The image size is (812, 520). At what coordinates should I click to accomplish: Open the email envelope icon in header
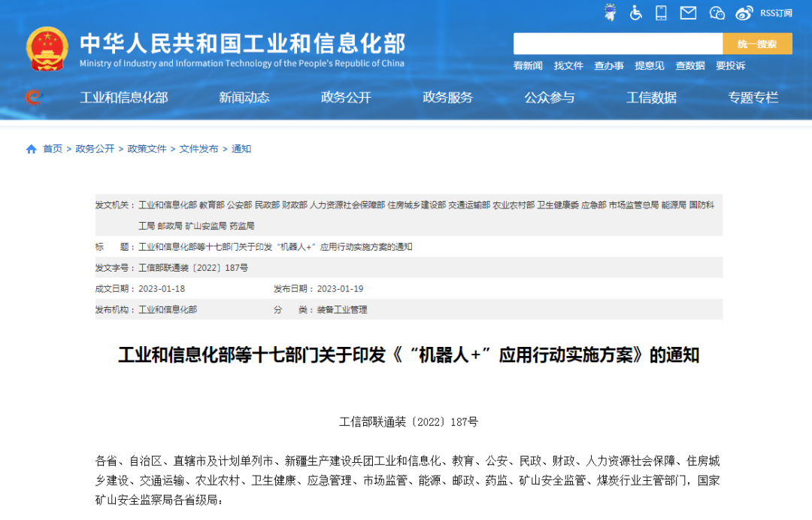pos(688,13)
